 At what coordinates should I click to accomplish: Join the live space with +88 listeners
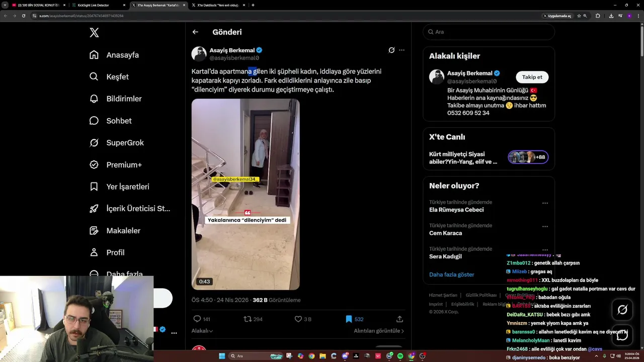pyautogui.click(x=528, y=157)
